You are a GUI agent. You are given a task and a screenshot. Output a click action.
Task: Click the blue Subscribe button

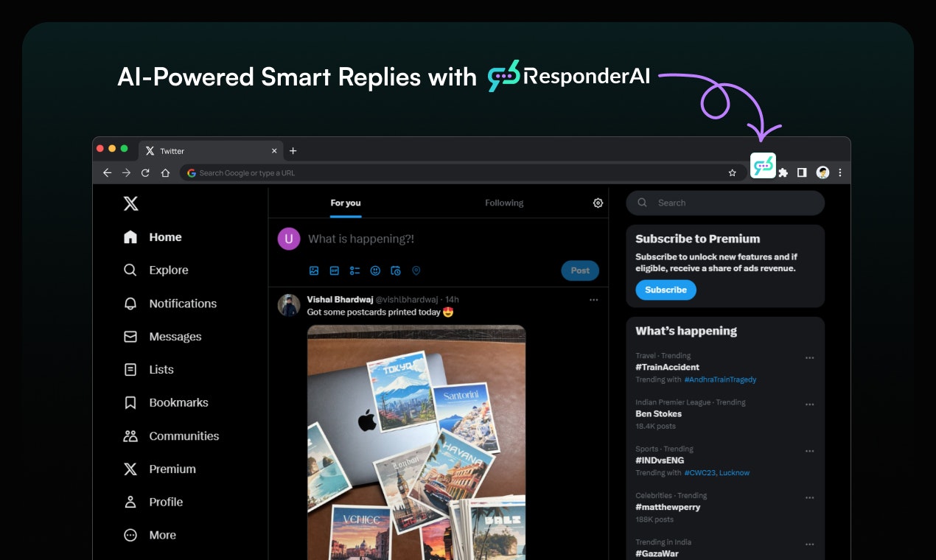coord(666,290)
